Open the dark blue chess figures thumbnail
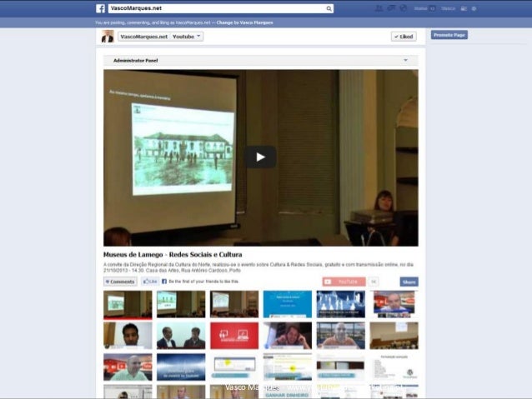 click(x=341, y=304)
